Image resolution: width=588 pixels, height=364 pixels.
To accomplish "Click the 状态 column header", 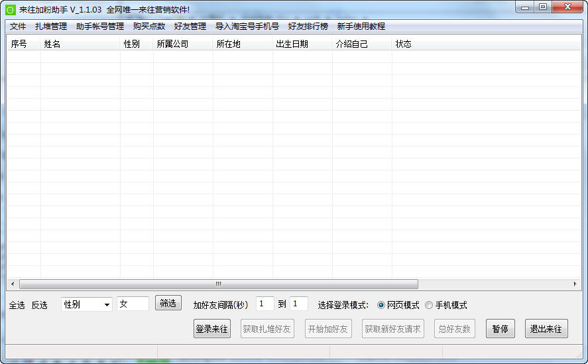I will coord(404,44).
